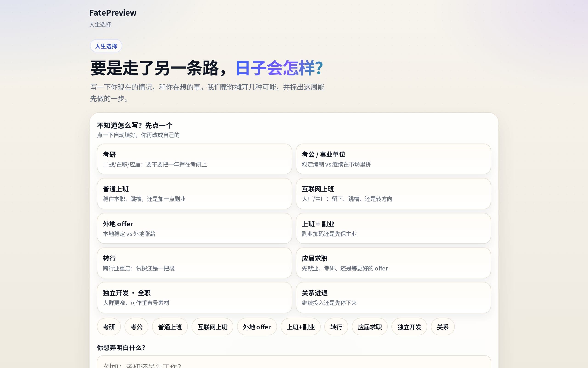
Task: Select the 转行 scenario card
Action: (194, 263)
